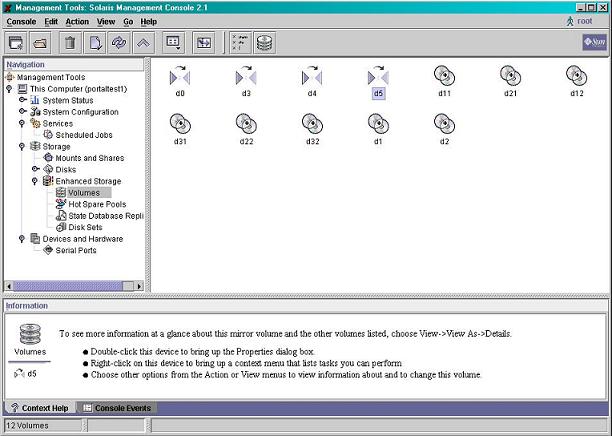Open the Action menu

[x=77, y=22]
